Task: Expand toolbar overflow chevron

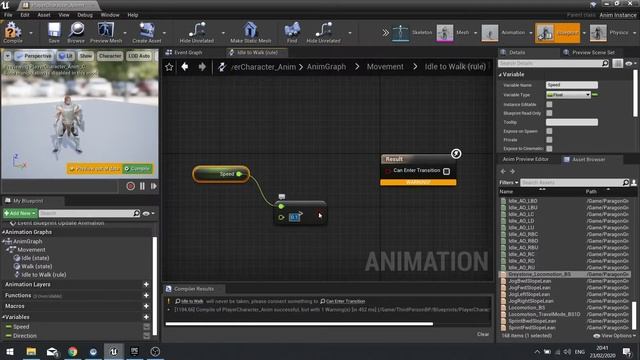Action: (x=385, y=33)
